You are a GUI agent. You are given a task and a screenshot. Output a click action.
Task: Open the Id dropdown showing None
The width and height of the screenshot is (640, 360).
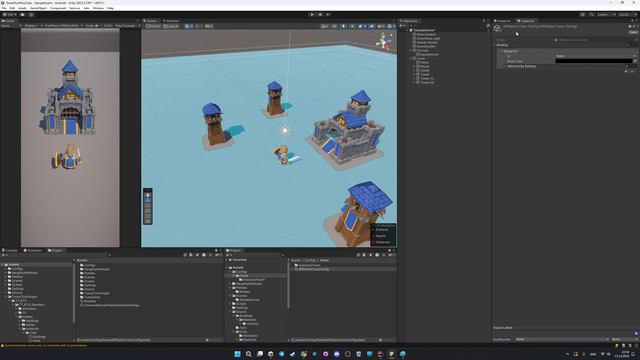coord(596,56)
